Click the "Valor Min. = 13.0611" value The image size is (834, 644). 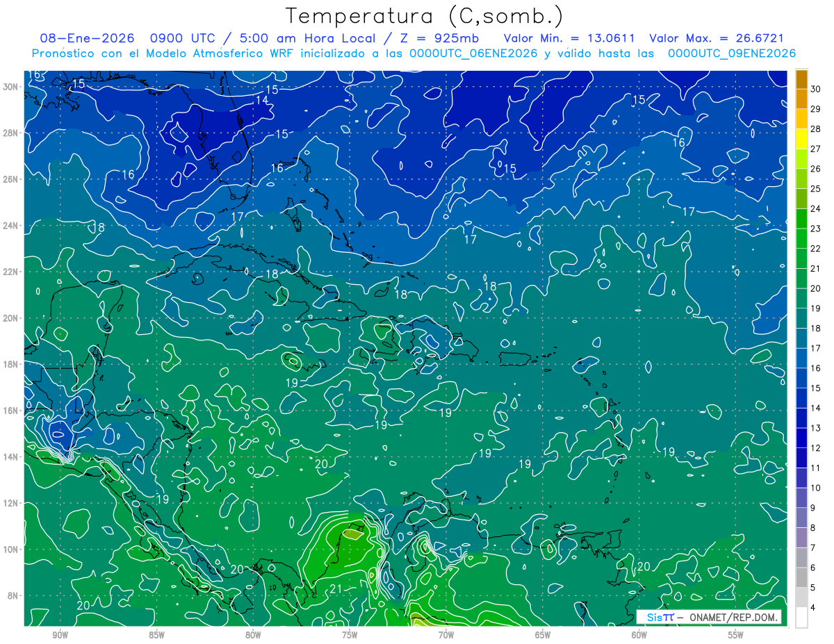pyautogui.click(x=568, y=38)
